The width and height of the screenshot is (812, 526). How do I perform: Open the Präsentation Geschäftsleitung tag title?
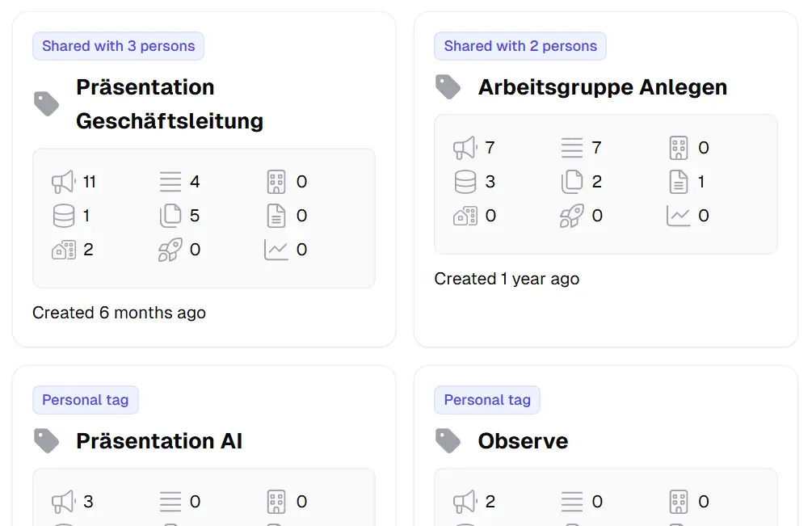[170, 103]
